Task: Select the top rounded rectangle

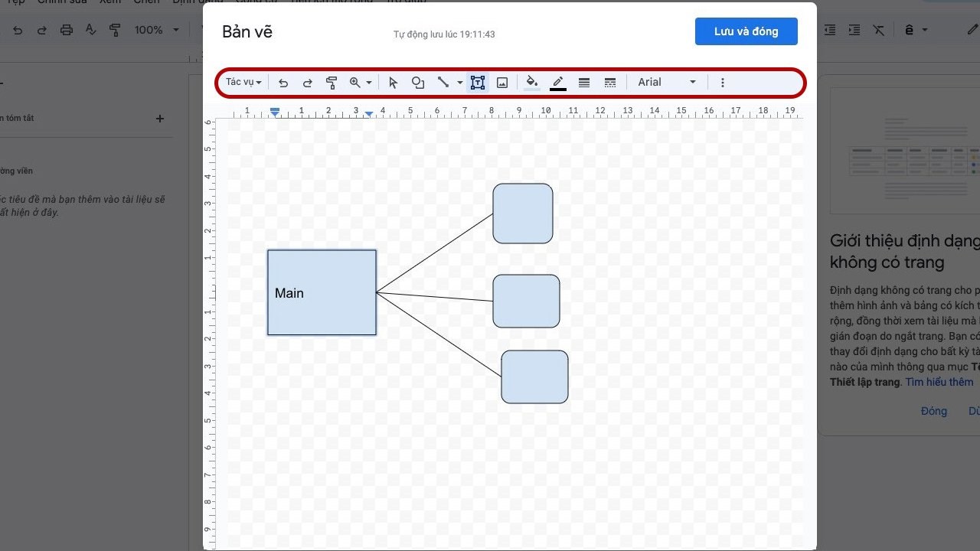Action: 523,214
